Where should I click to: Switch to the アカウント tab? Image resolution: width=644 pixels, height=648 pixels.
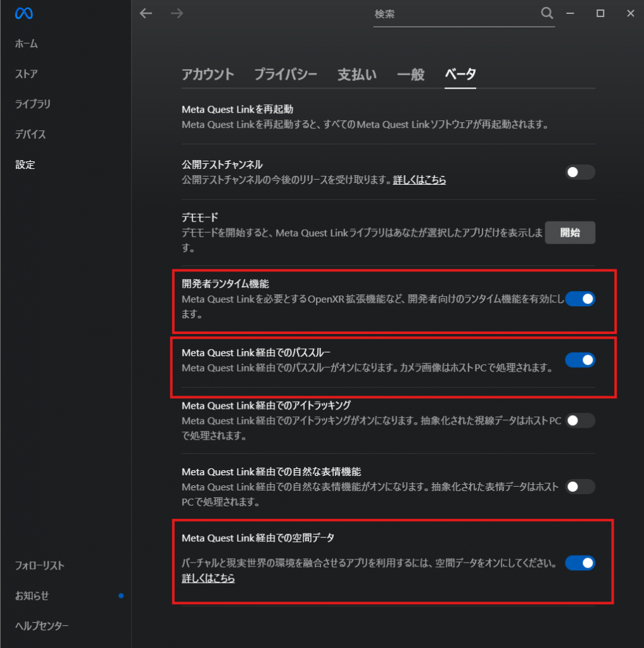(x=208, y=74)
